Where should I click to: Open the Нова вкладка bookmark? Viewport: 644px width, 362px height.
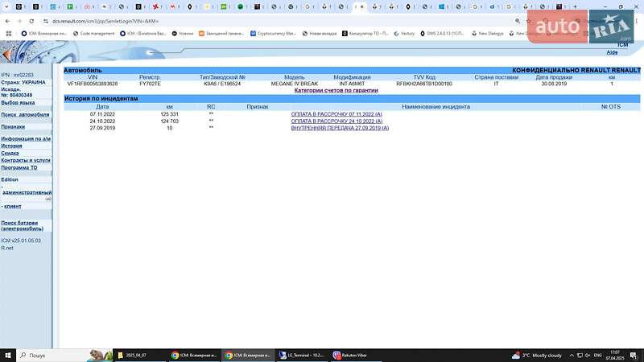click(320, 34)
